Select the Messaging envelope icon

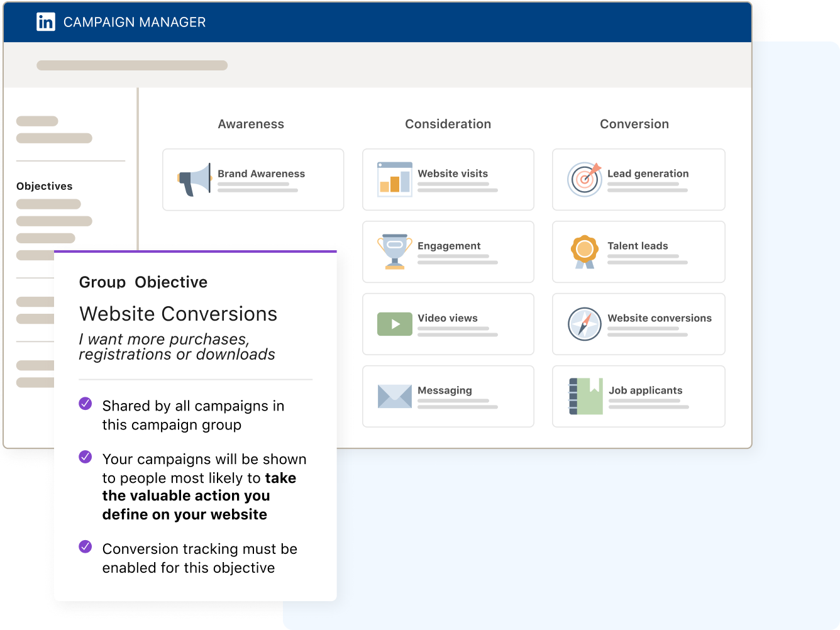point(394,396)
